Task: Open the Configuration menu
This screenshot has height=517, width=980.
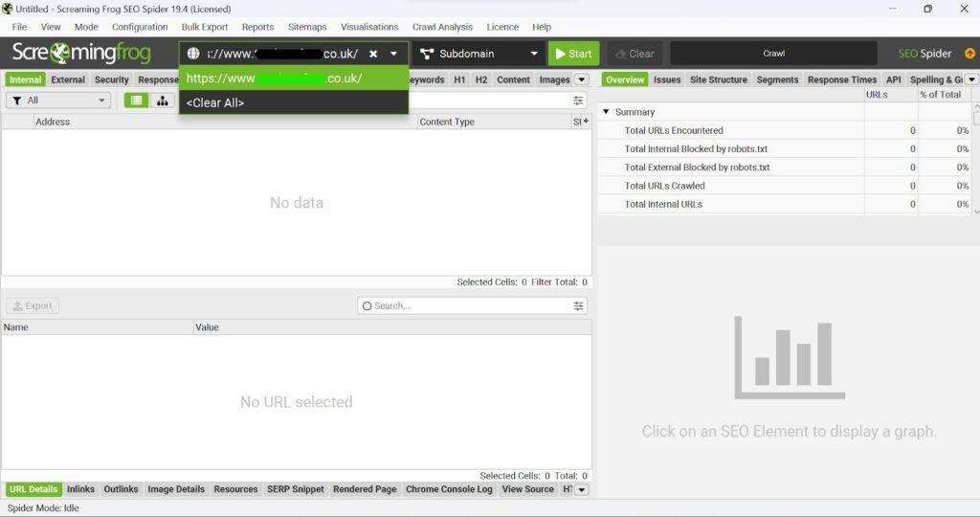Action: 140,27
